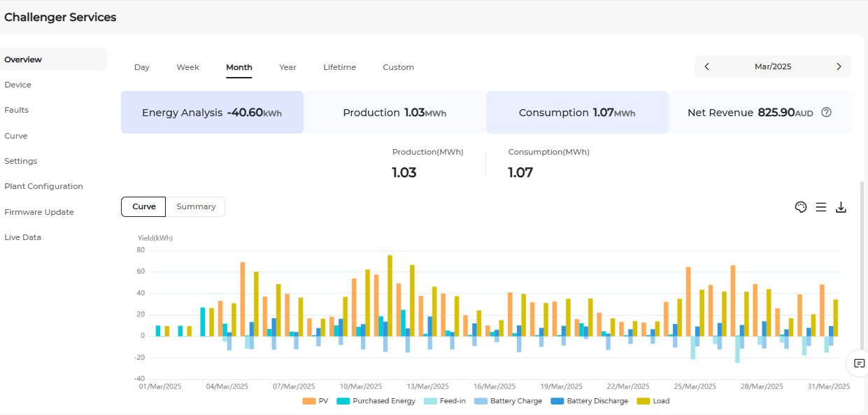Image resolution: width=868 pixels, height=415 pixels.
Task: Toggle Purchased Energy legend item
Action: (376, 401)
